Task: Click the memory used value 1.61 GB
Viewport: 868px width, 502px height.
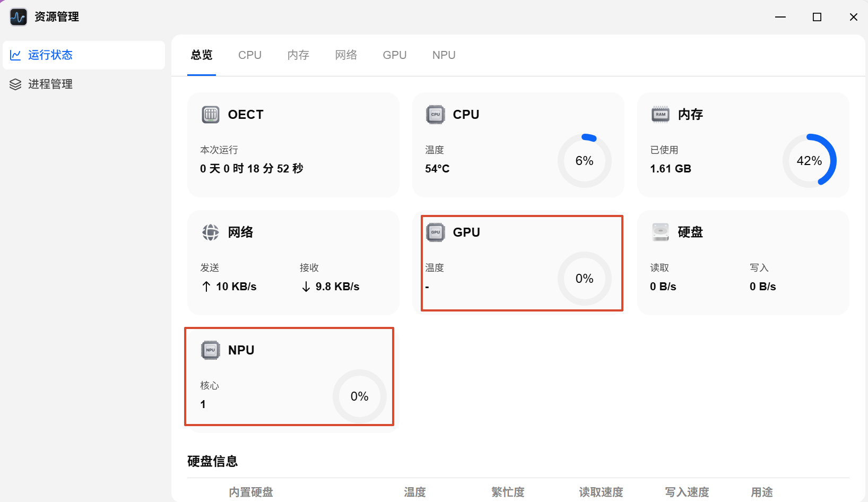Action: coord(671,169)
